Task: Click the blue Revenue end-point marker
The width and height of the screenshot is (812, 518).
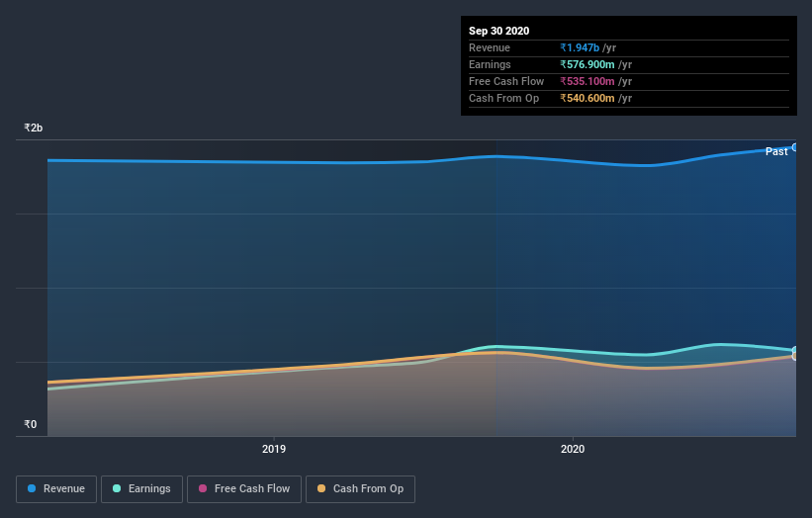Action: click(795, 147)
